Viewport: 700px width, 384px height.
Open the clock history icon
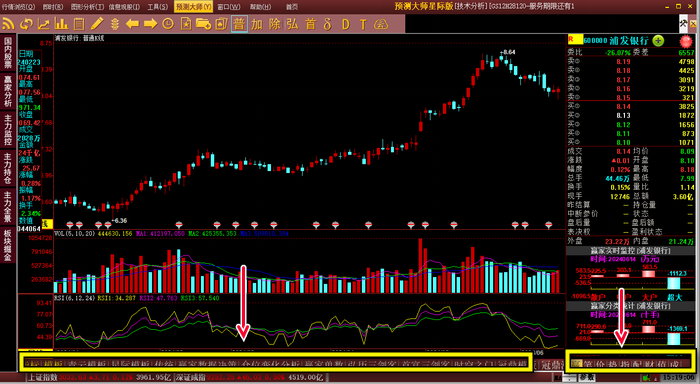(168, 24)
